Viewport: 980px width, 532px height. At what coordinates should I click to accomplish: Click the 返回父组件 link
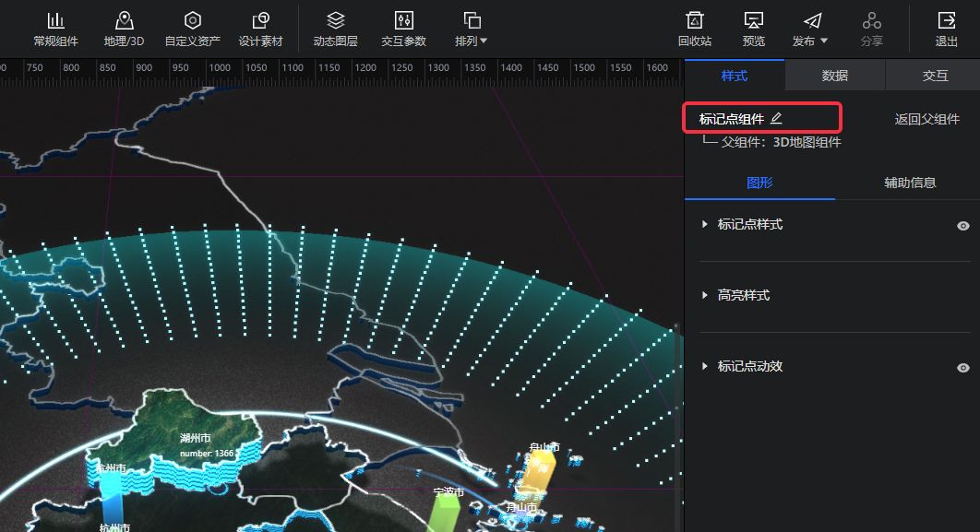point(926,119)
